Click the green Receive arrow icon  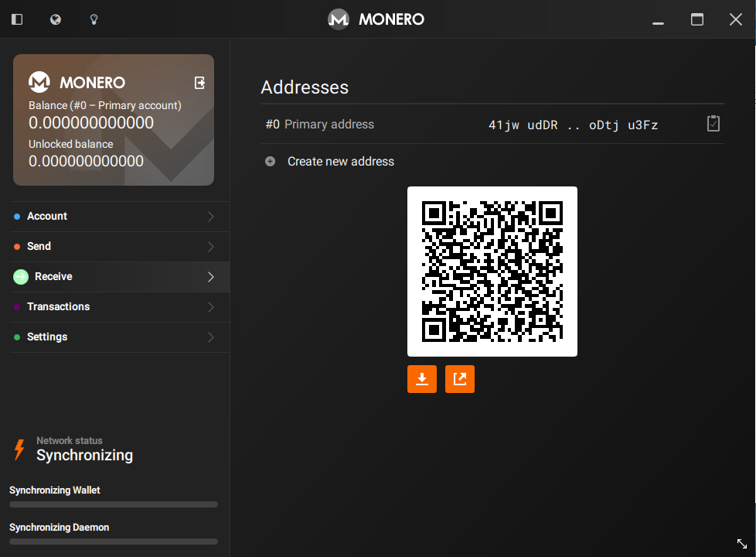point(21,277)
